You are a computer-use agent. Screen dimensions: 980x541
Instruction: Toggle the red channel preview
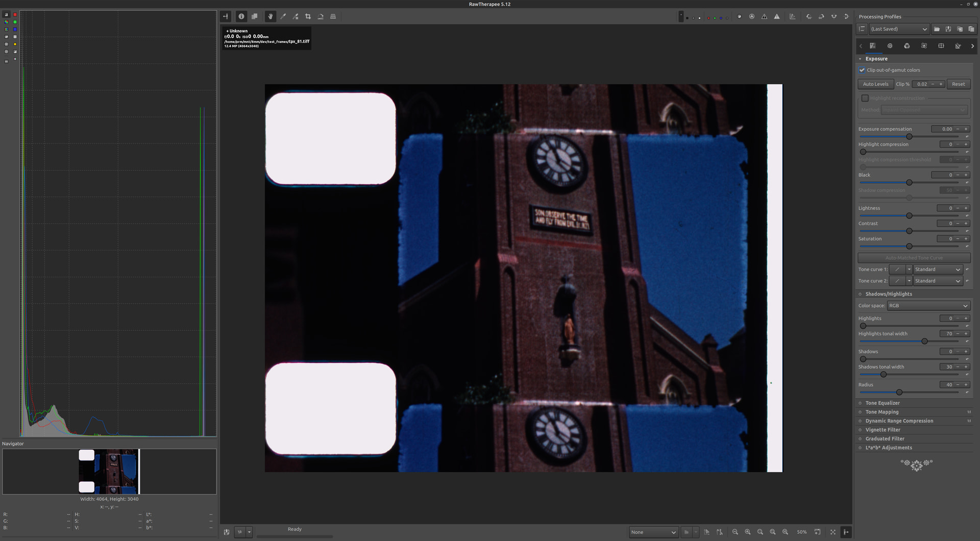708,18
